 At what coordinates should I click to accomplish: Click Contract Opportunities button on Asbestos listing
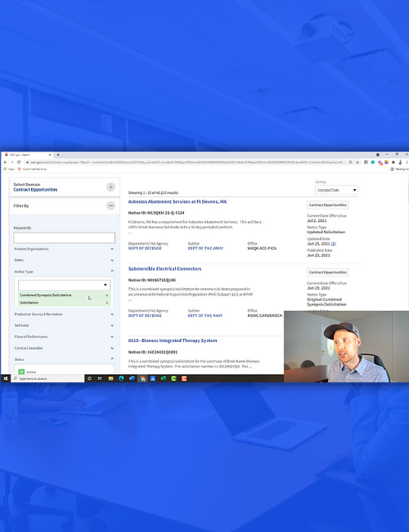coord(327,205)
